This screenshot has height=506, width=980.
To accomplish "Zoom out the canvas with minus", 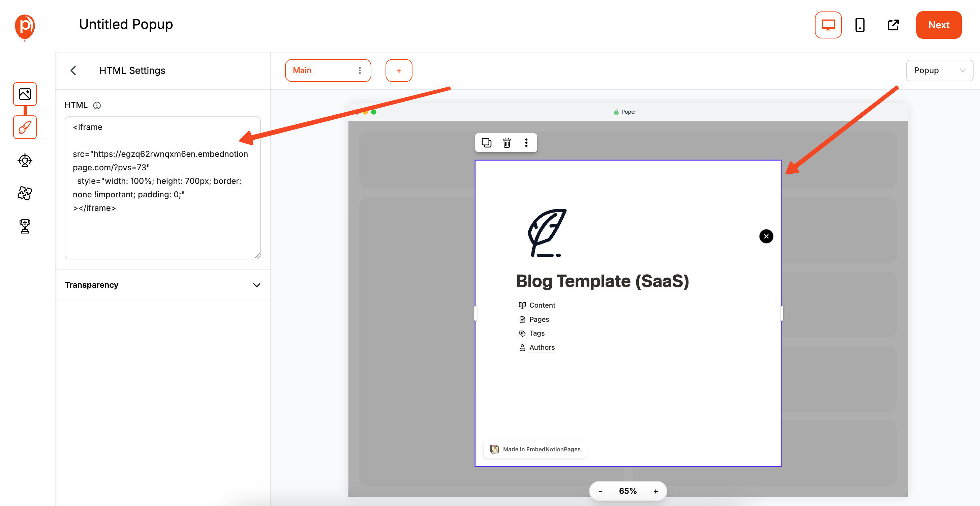I will [600, 491].
